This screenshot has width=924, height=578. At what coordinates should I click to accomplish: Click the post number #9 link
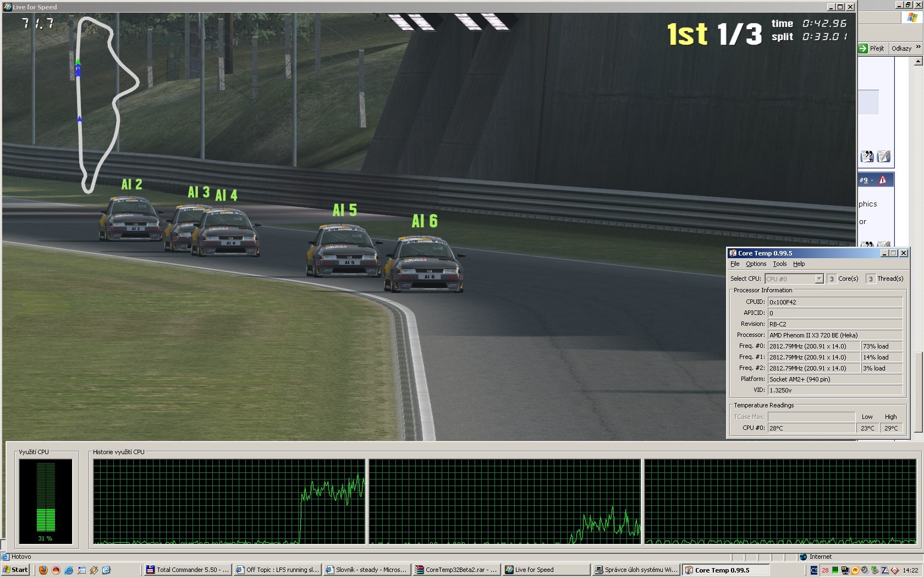(864, 180)
